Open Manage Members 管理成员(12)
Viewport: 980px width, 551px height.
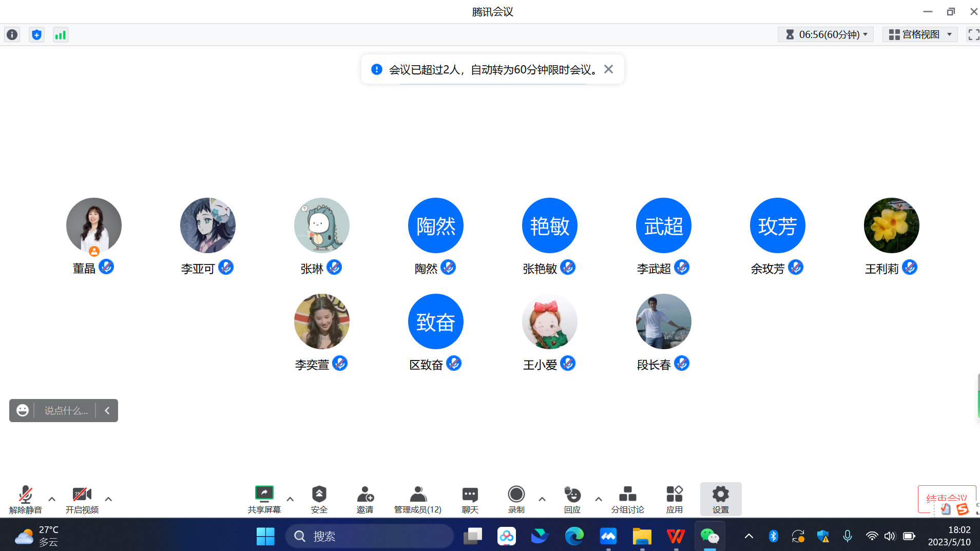(417, 499)
